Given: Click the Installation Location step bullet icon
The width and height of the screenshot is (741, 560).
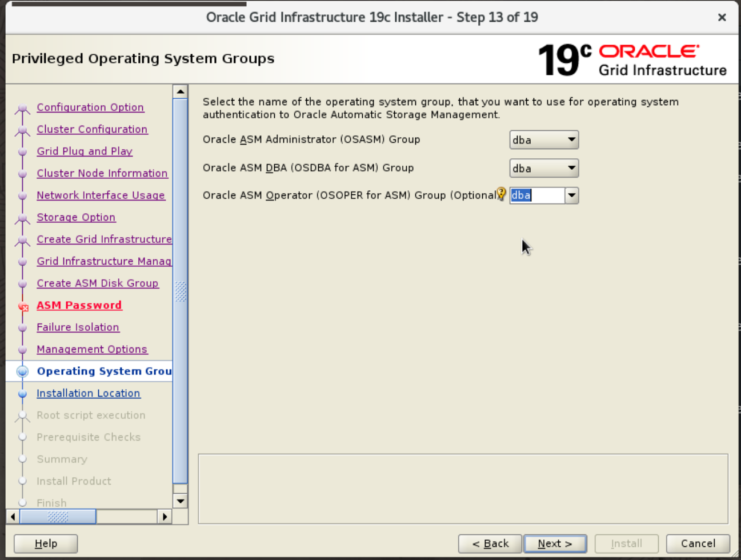Looking at the screenshot, I should pos(23,394).
